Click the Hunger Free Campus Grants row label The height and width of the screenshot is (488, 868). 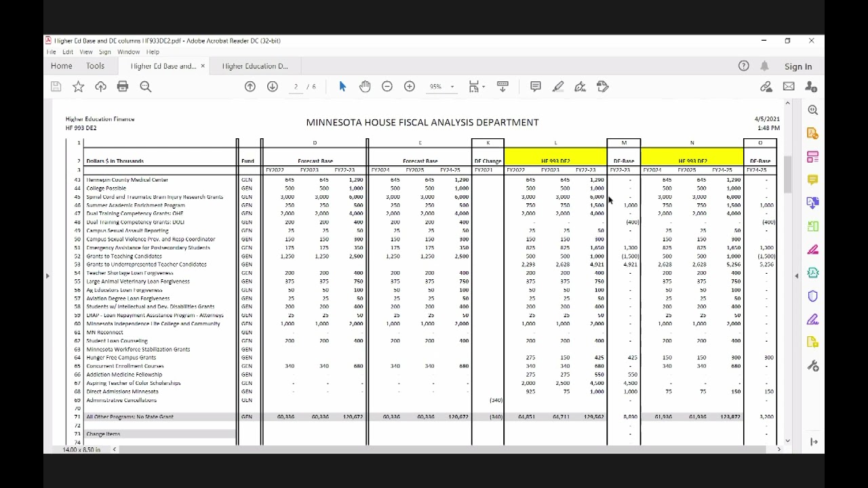[x=121, y=358]
